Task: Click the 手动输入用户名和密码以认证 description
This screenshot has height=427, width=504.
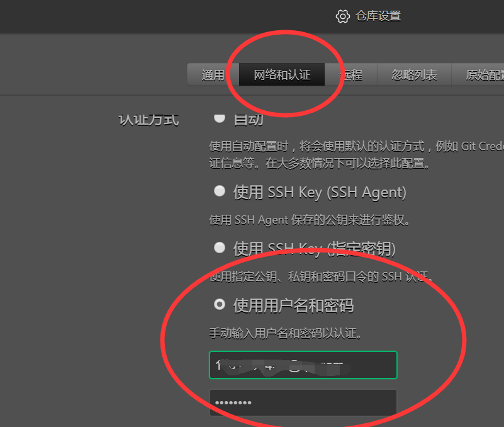Action: tap(286, 333)
